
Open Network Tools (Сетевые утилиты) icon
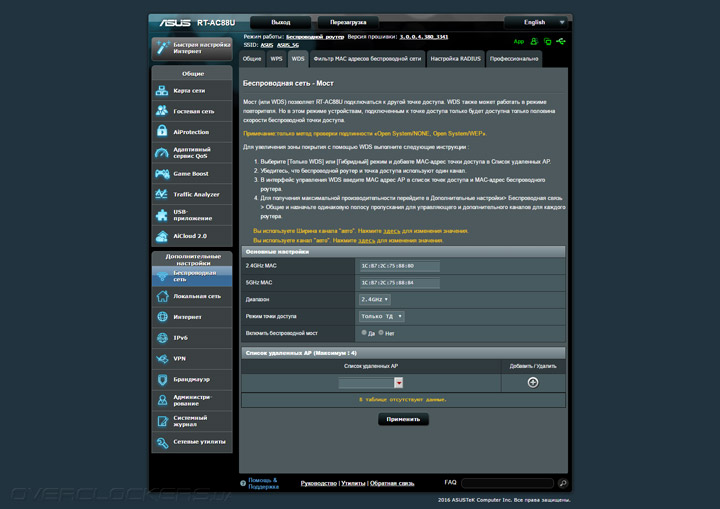(162, 442)
